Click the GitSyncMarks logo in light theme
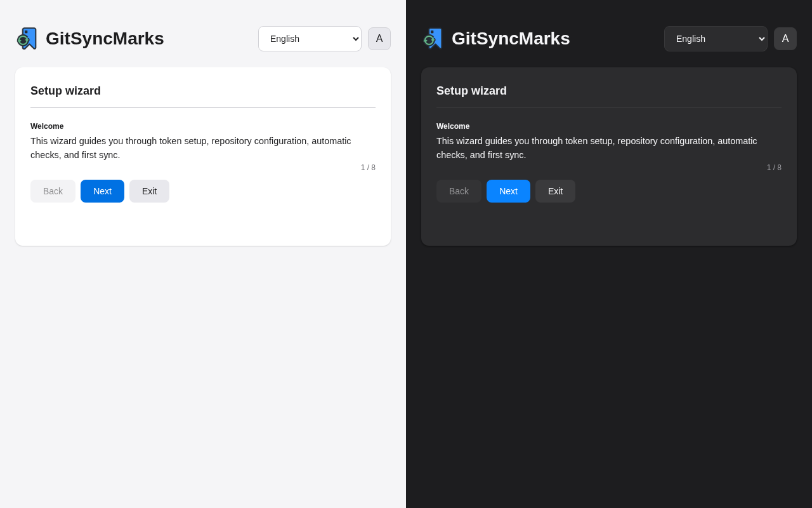The image size is (812, 508). click(x=27, y=38)
